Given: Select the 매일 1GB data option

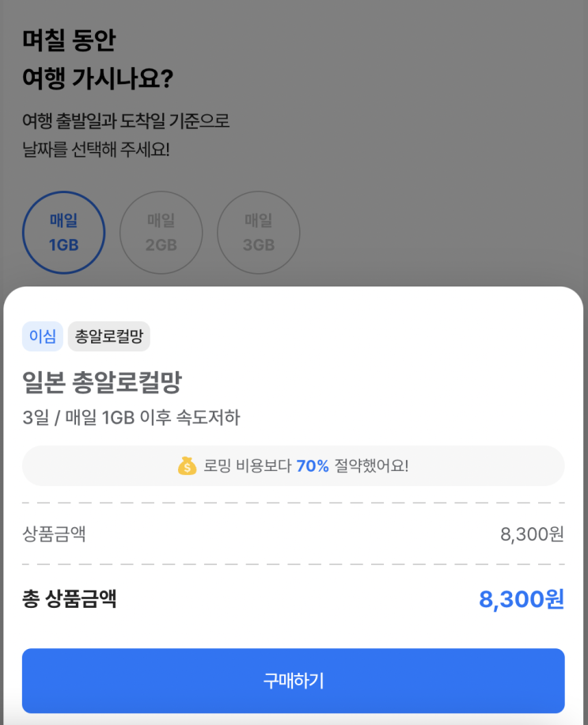Looking at the screenshot, I should (64, 233).
